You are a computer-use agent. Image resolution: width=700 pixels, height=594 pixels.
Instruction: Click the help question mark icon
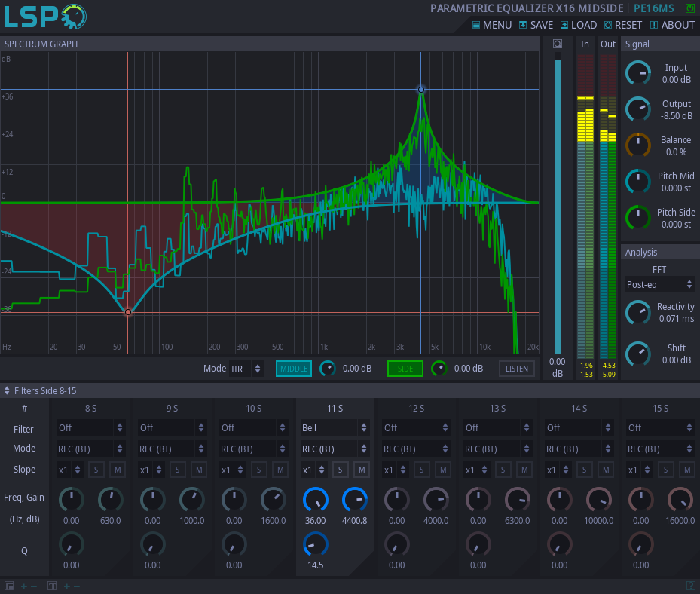coord(690,586)
